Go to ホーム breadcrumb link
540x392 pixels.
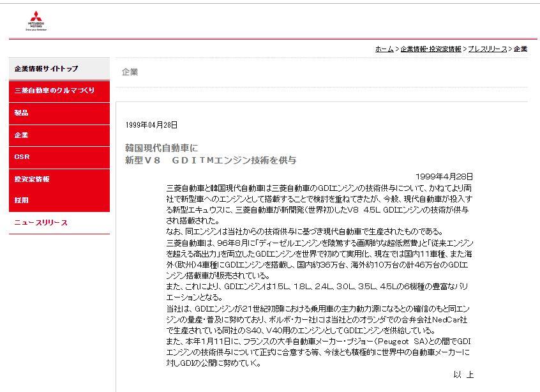coord(384,49)
